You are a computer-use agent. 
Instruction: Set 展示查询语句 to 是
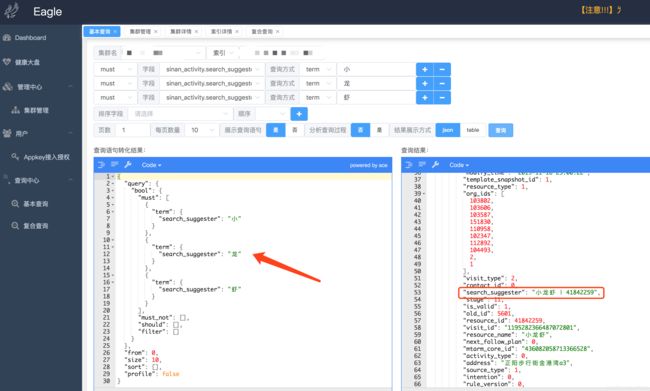coord(276,130)
